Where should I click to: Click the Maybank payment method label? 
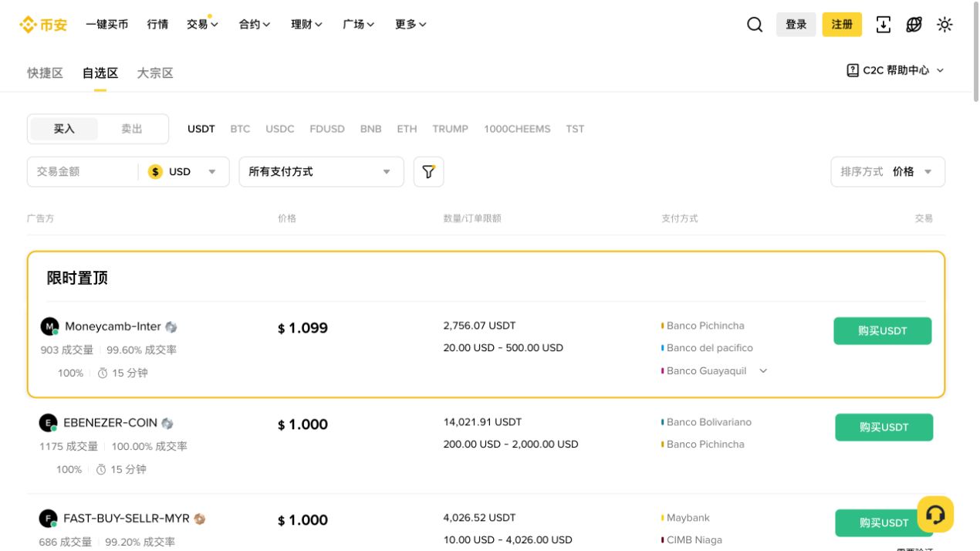click(688, 518)
